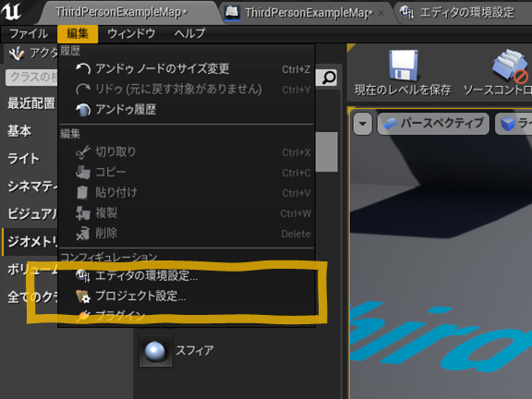Select the ボリューム category
532x399 pixels.
32,270
